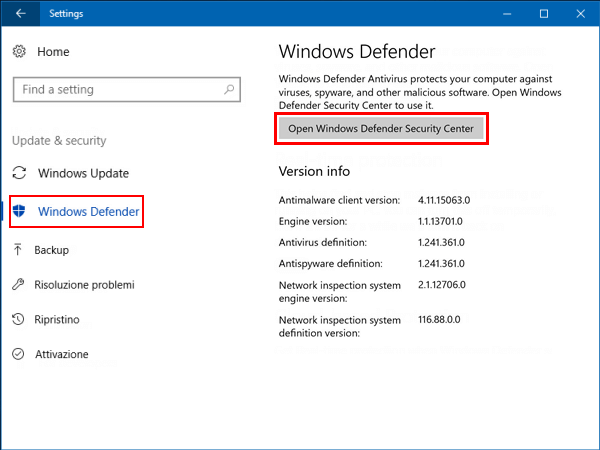Image resolution: width=600 pixels, height=450 pixels.
Task: Click the Risoluzione problemi wrench icon
Action: pos(18,284)
